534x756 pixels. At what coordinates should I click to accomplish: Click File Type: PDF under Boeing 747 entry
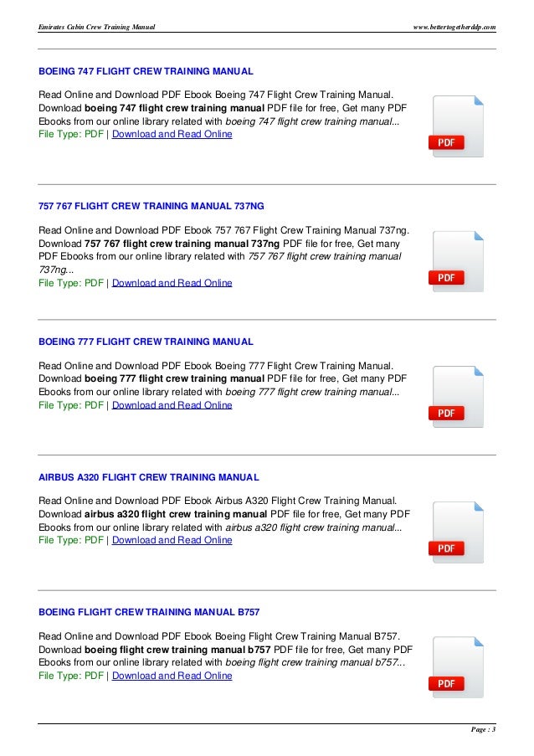click(71, 134)
